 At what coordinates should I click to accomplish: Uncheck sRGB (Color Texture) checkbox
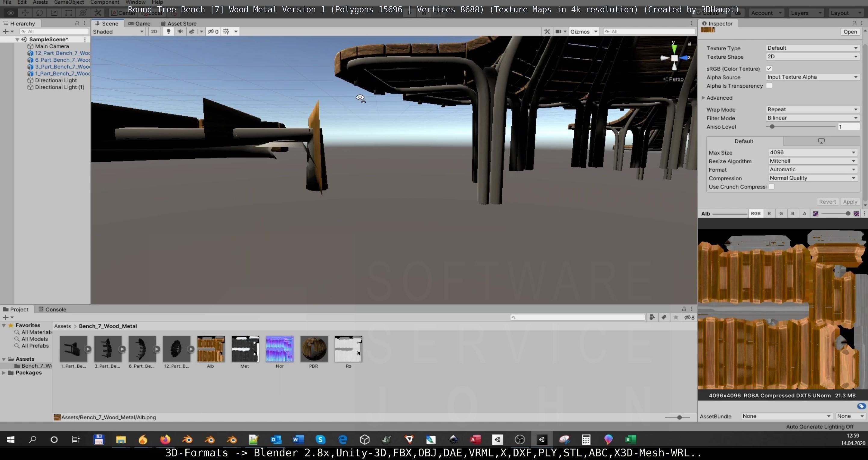pos(769,68)
